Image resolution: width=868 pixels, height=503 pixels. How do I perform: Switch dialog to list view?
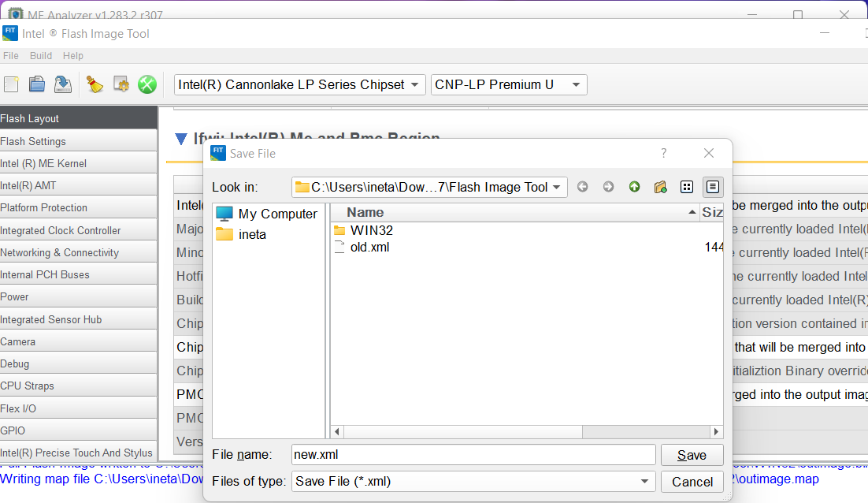pos(686,187)
